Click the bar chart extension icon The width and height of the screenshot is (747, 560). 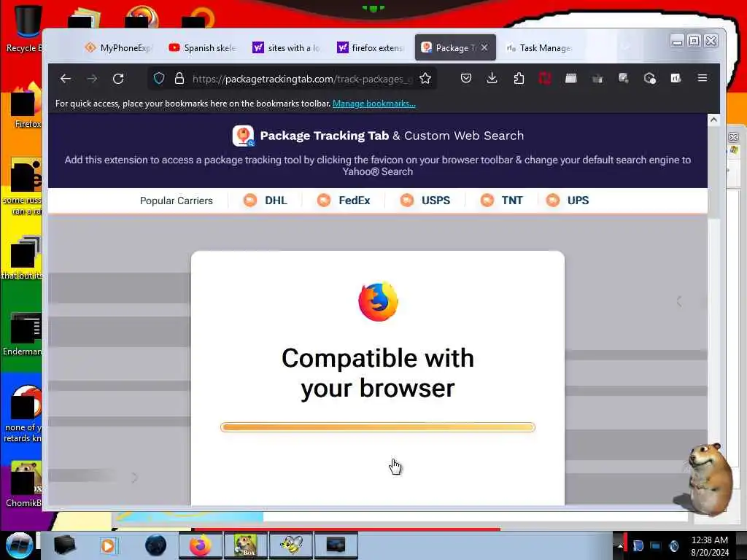(x=676, y=78)
